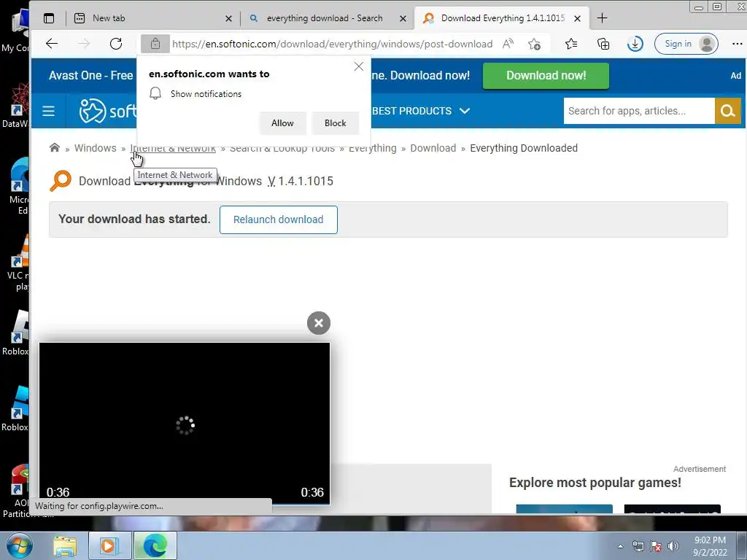
Task: Click Sign in button
Action: 686,44
